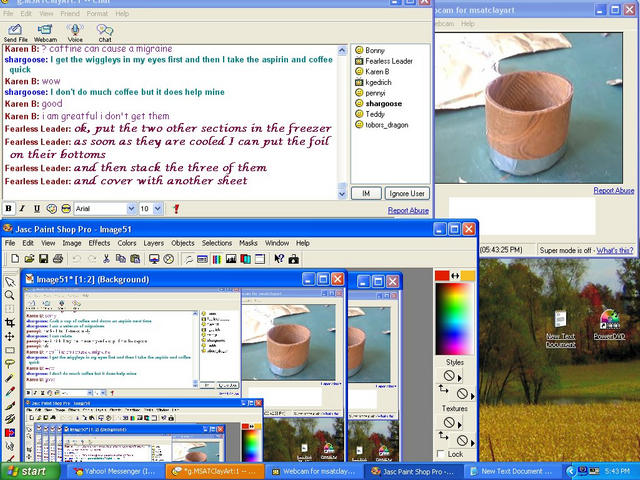Screen dimensions: 640x480
Task: Toggle Italic formatting in chat
Action: (22, 209)
